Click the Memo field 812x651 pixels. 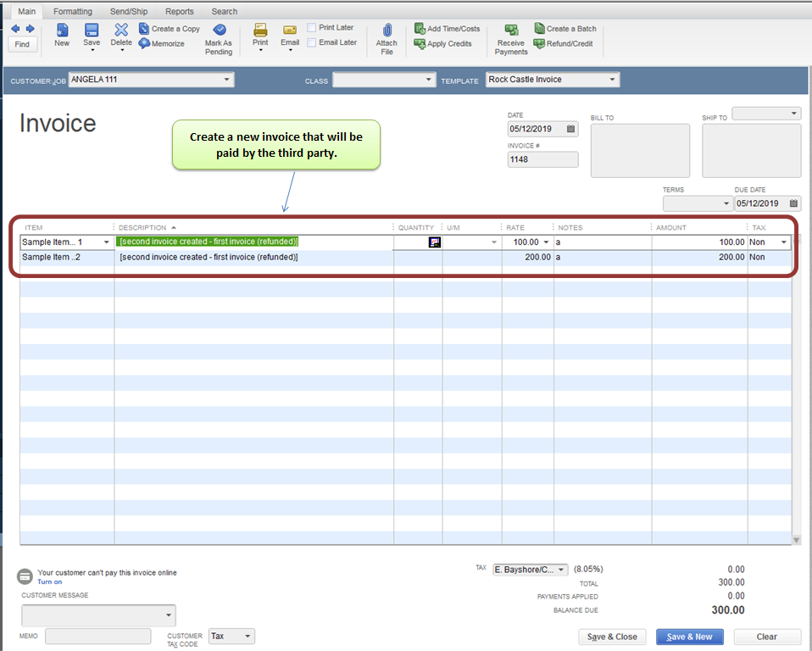click(x=97, y=636)
